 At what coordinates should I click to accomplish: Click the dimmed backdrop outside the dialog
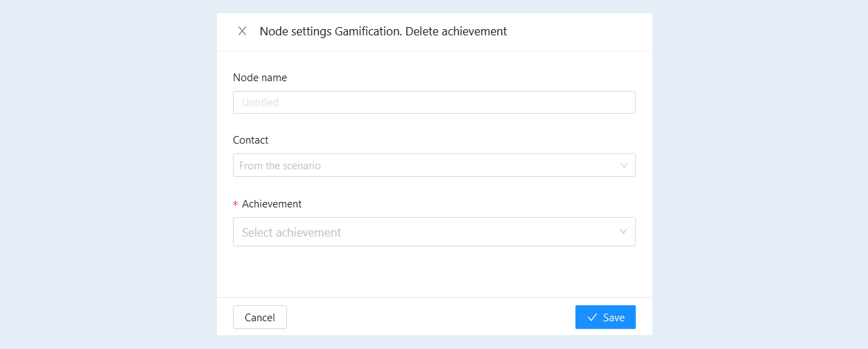pos(104,173)
